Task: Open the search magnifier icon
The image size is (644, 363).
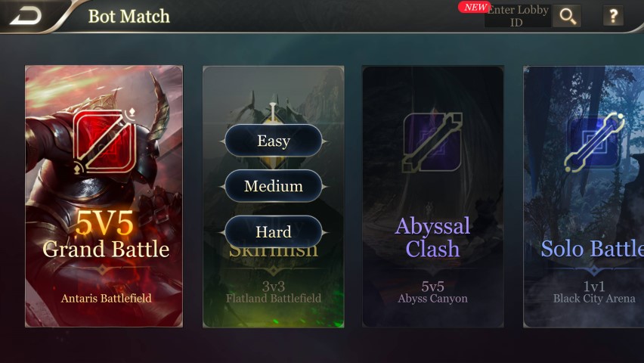Action: [x=567, y=17]
